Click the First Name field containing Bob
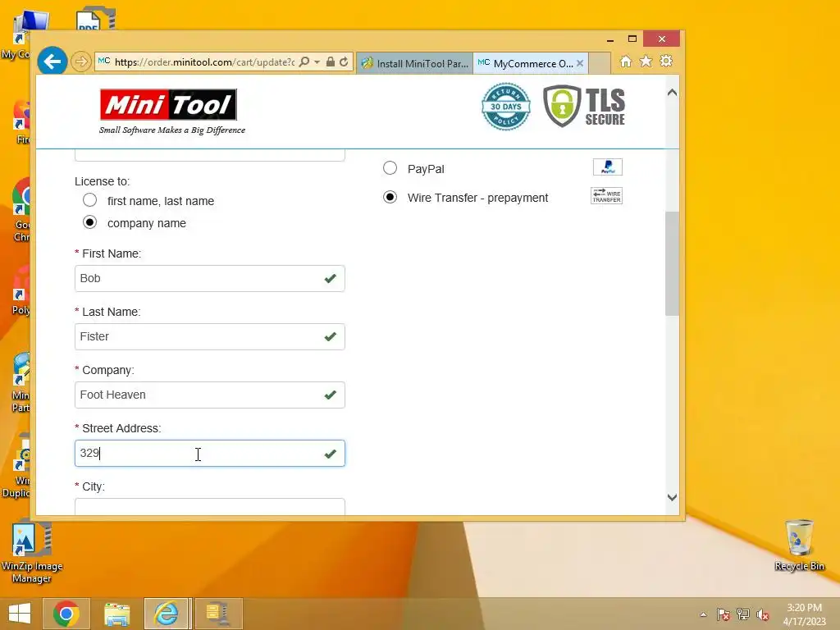 [x=209, y=279]
